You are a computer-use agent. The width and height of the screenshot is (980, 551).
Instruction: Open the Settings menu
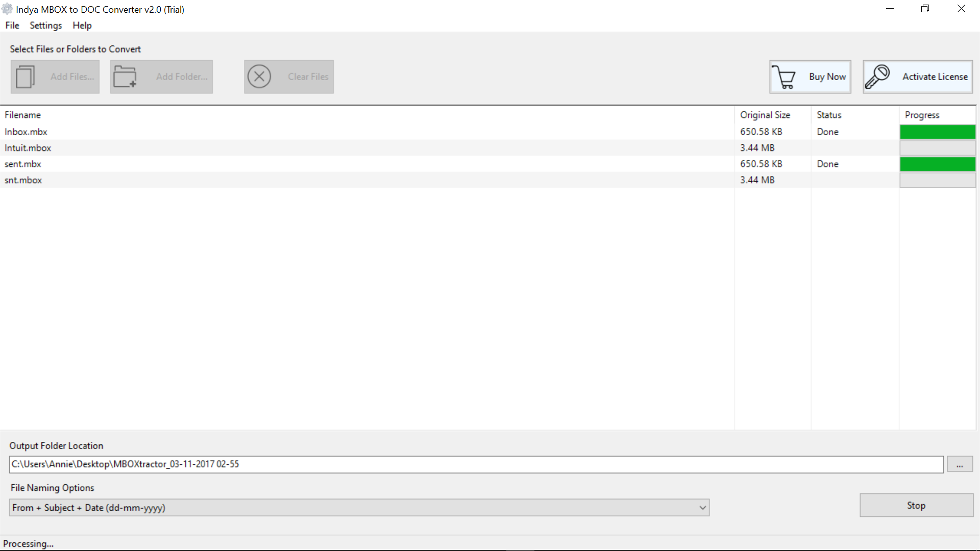coord(46,25)
